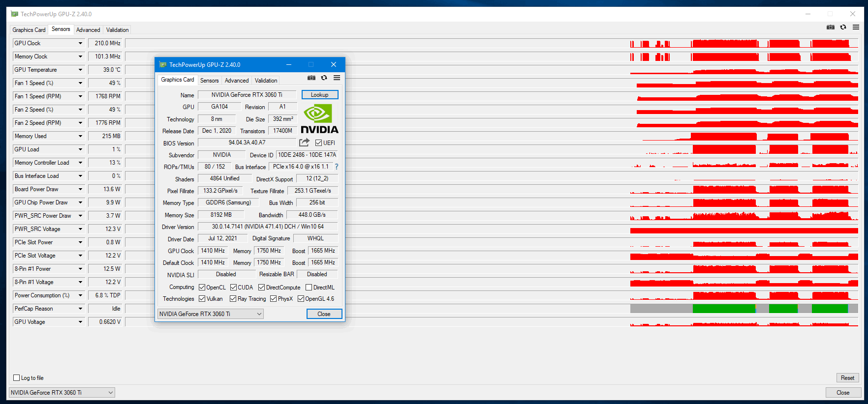Toggle the Vulkan checkbox
Screen dimensions: 868x404
coord(202,299)
